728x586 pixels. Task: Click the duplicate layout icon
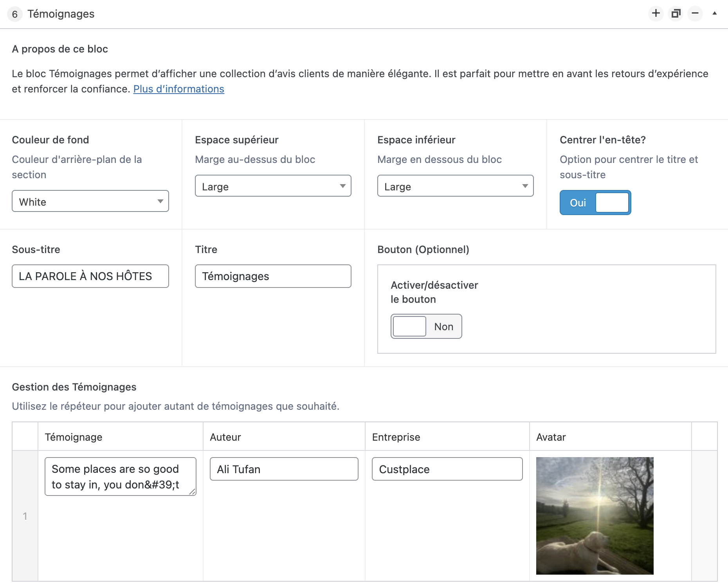click(x=676, y=14)
